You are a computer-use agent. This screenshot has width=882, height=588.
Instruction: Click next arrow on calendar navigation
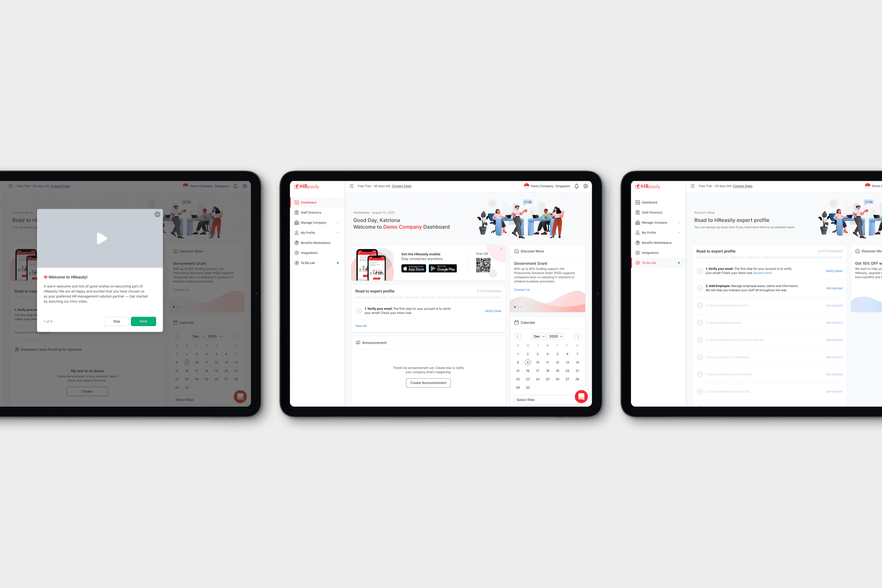coord(578,337)
